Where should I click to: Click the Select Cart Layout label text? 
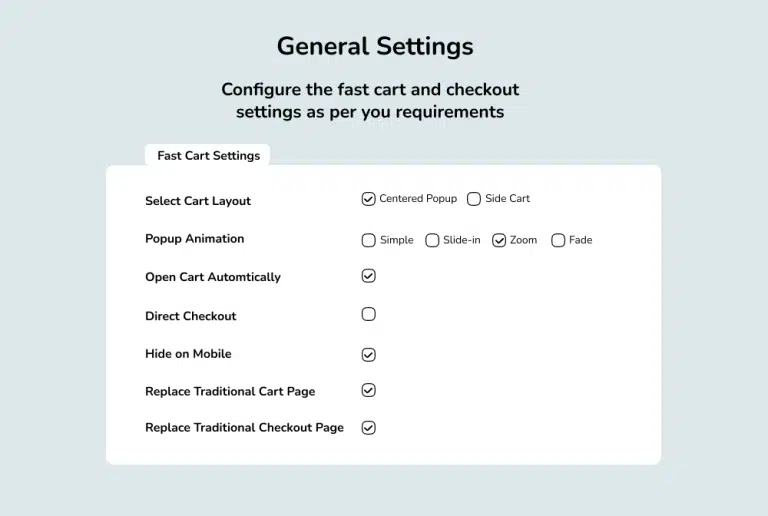[x=198, y=201]
